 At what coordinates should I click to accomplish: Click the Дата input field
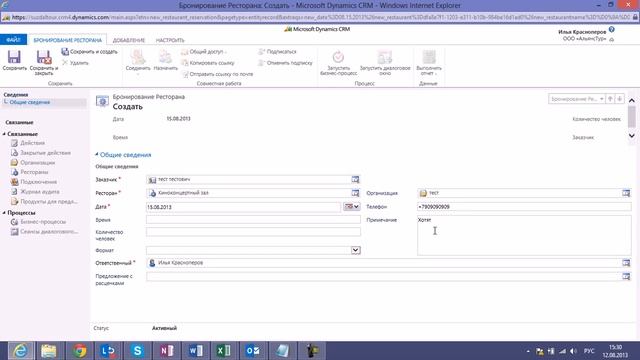(243, 207)
